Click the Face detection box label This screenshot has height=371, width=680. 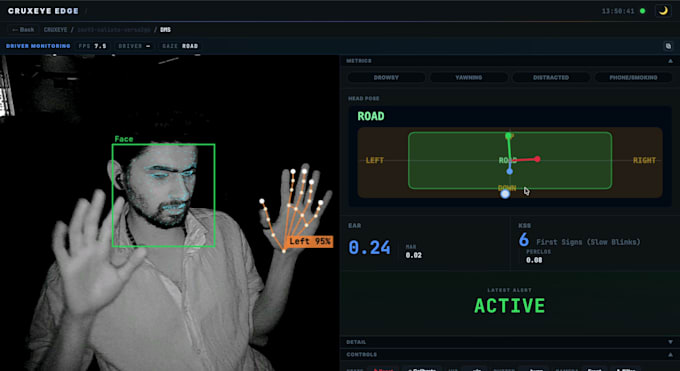[124, 139]
